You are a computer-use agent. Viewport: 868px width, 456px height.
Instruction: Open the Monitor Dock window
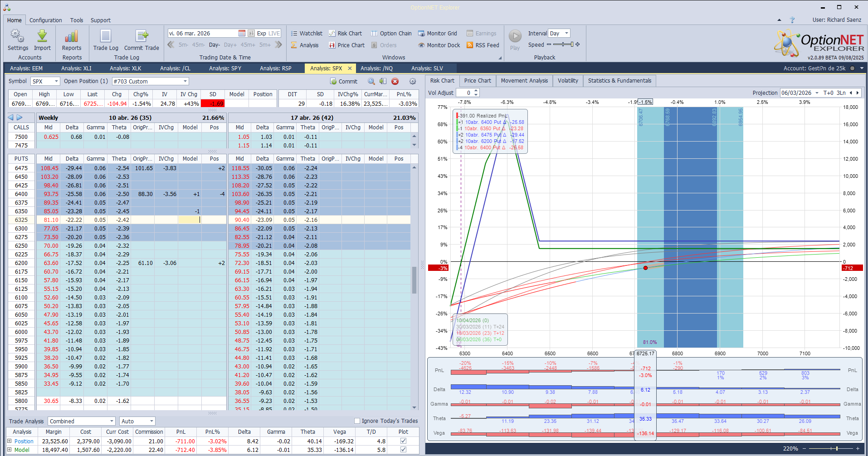[439, 45]
